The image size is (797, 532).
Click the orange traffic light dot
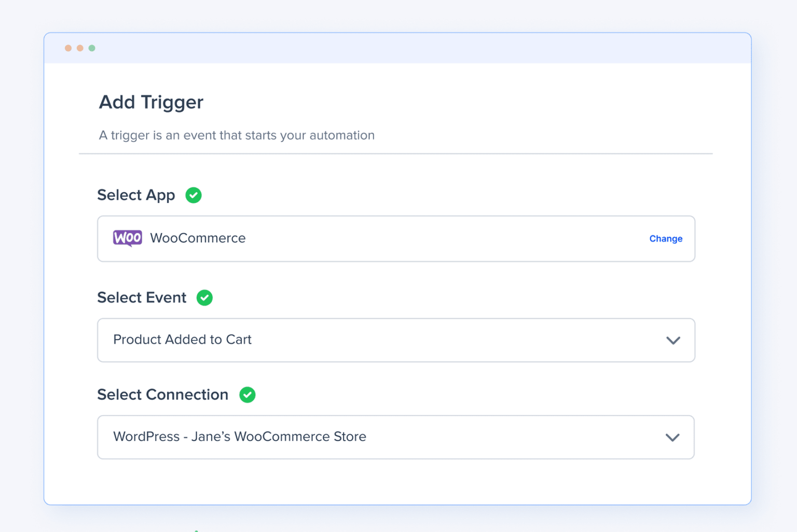coord(68,48)
